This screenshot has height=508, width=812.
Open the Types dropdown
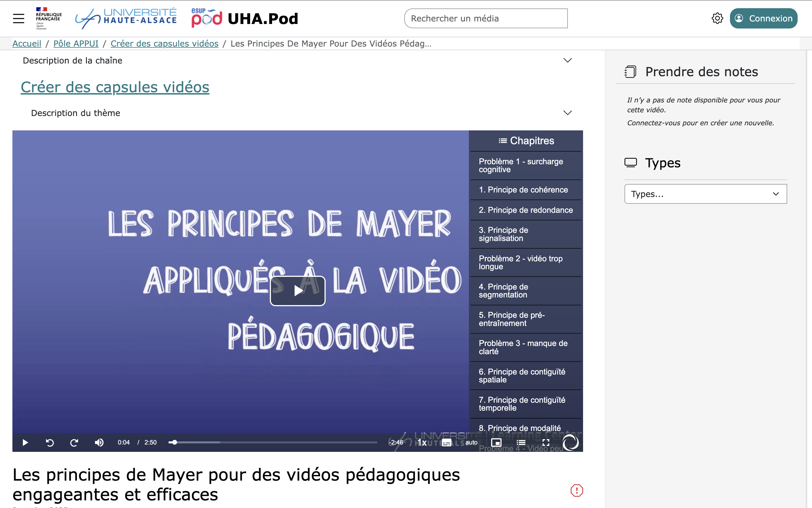705,194
